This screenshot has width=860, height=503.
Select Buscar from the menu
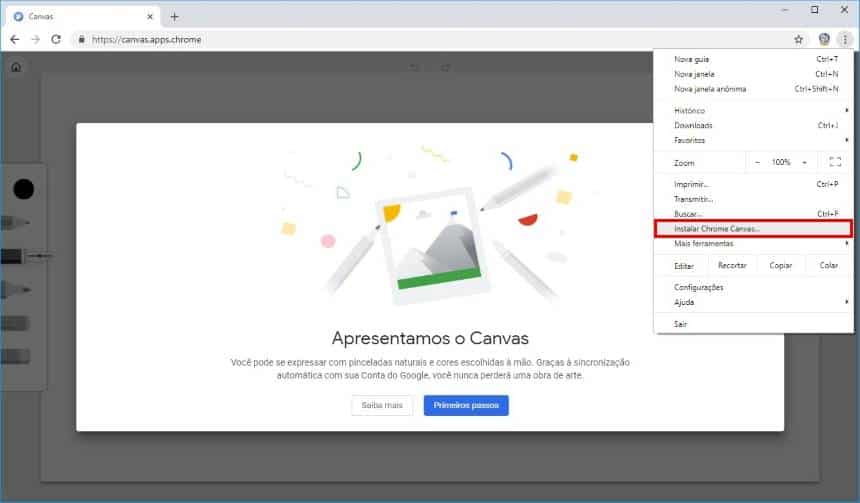pyautogui.click(x=754, y=214)
